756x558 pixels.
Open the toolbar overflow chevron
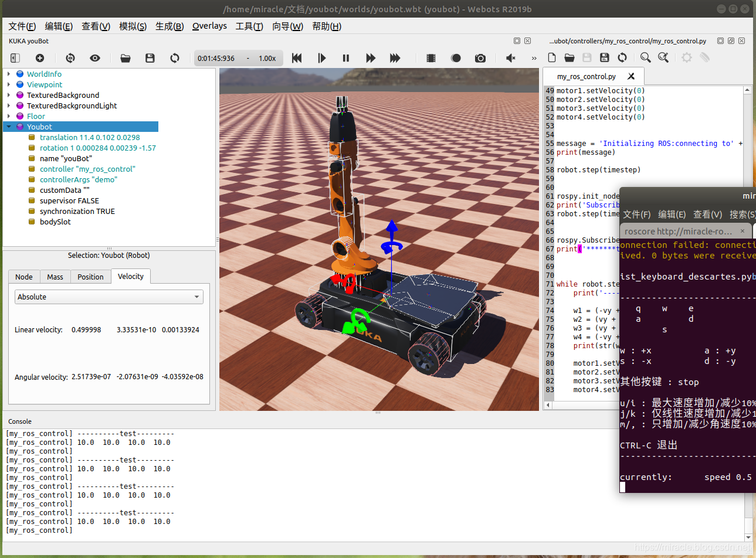click(x=534, y=58)
